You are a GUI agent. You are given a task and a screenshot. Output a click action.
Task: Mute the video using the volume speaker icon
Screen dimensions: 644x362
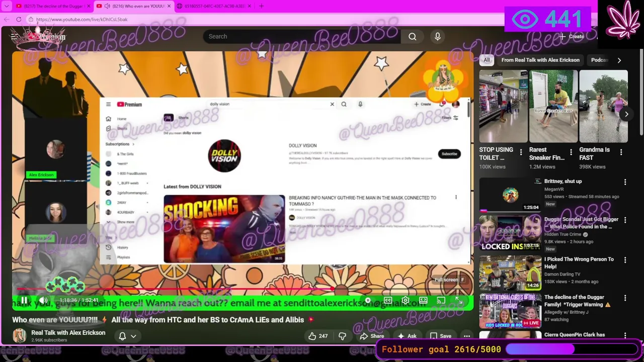(x=44, y=300)
